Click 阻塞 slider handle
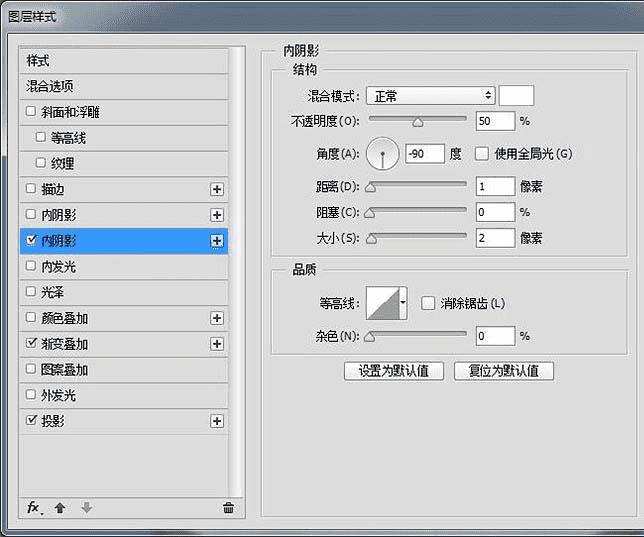Viewport: 644px width, 537px height. coord(370,213)
